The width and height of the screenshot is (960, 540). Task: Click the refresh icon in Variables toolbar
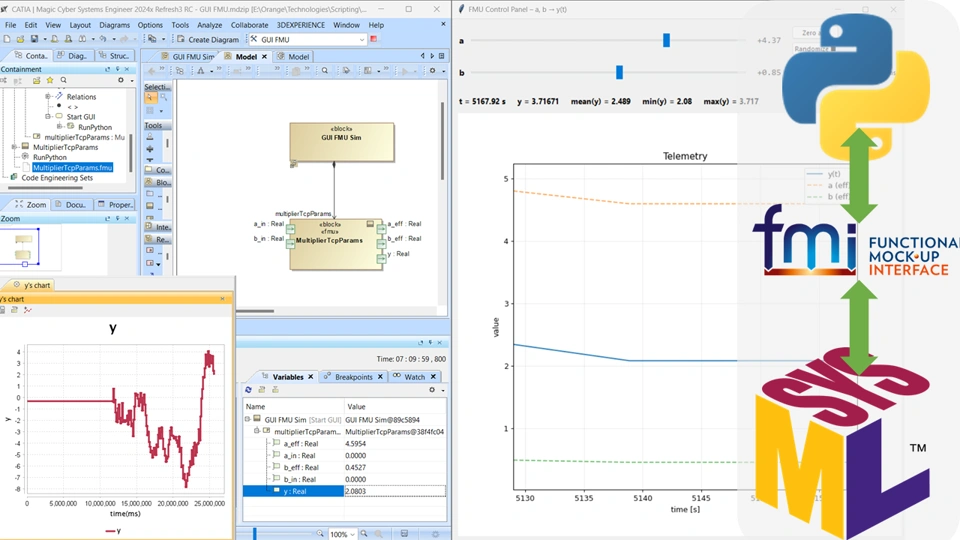(249, 390)
